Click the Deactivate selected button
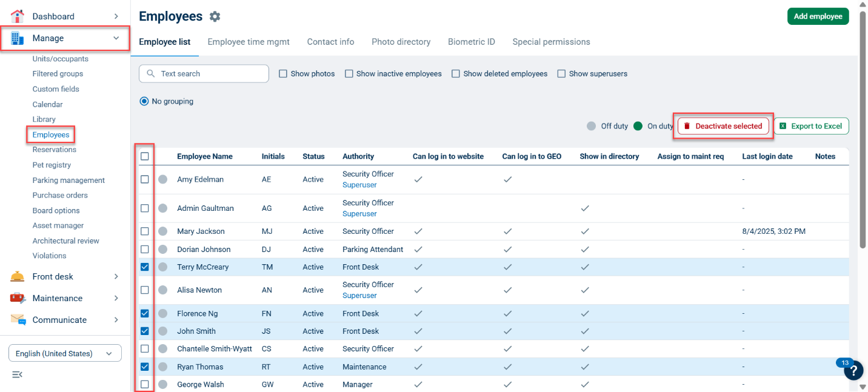The height and width of the screenshot is (392, 868). coord(723,126)
